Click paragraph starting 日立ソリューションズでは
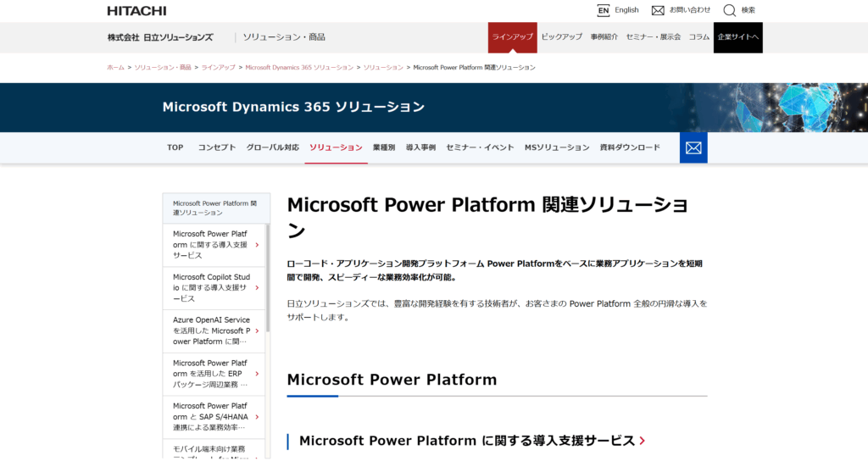The height and width of the screenshot is (461, 868). (x=497, y=310)
